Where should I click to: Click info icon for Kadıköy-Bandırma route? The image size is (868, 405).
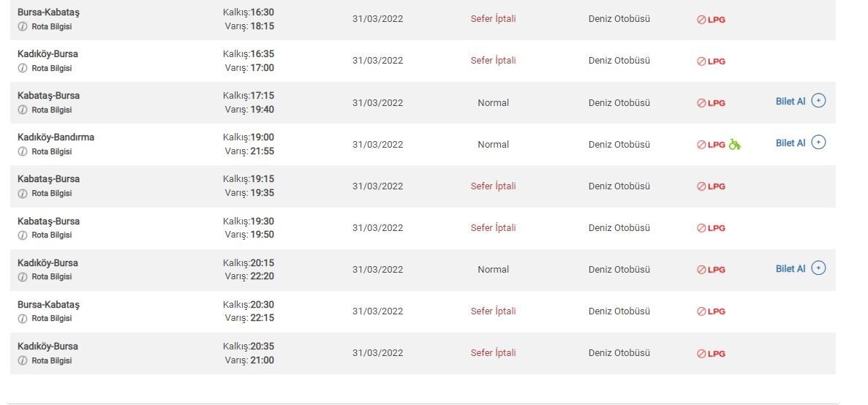click(23, 152)
